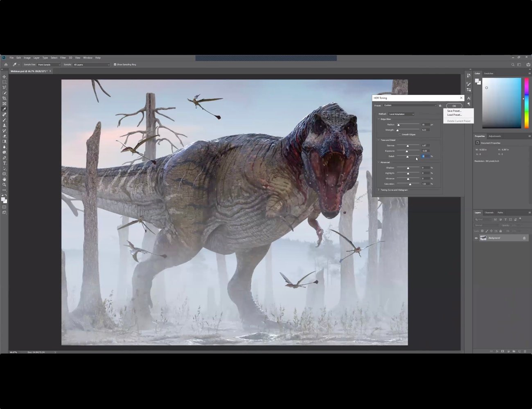The height and width of the screenshot is (409, 532).
Task: Select the Blur tool
Action: click(5, 147)
